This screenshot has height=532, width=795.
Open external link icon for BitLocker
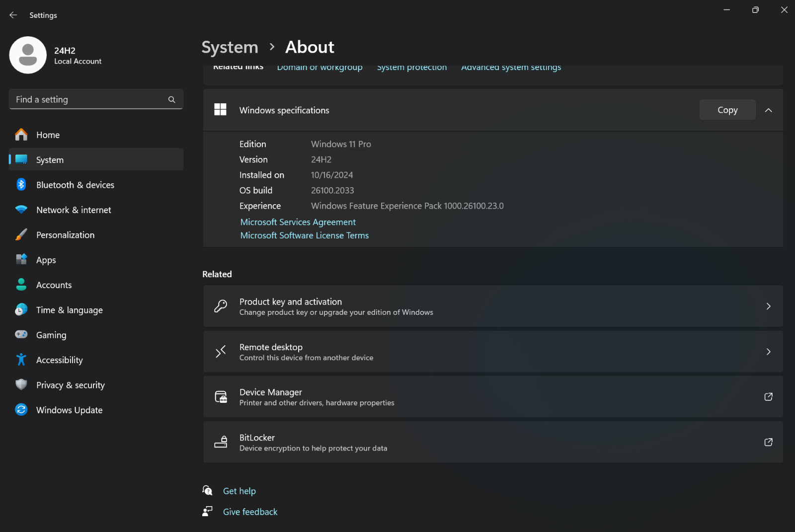768,442
